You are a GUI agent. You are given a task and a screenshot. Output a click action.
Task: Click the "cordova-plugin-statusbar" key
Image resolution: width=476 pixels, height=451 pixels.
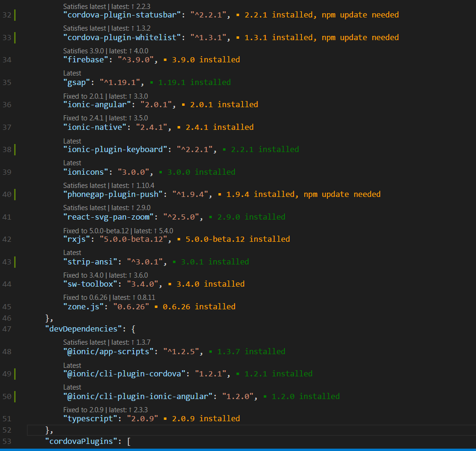(x=122, y=15)
